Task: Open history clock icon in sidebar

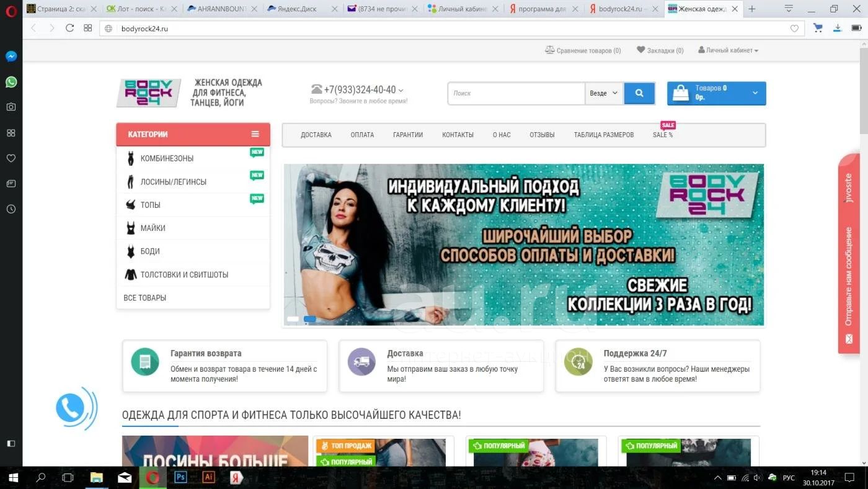Action: pyautogui.click(x=11, y=209)
